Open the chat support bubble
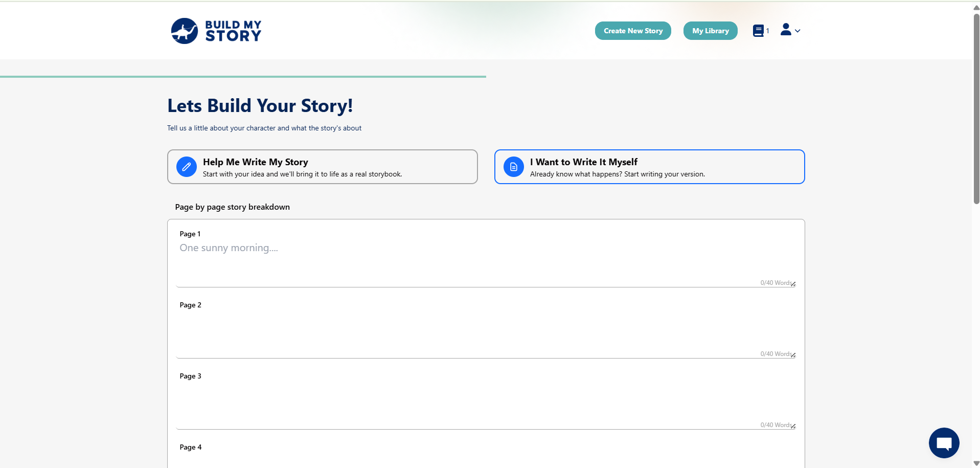This screenshot has height=468, width=980. pos(944,443)
